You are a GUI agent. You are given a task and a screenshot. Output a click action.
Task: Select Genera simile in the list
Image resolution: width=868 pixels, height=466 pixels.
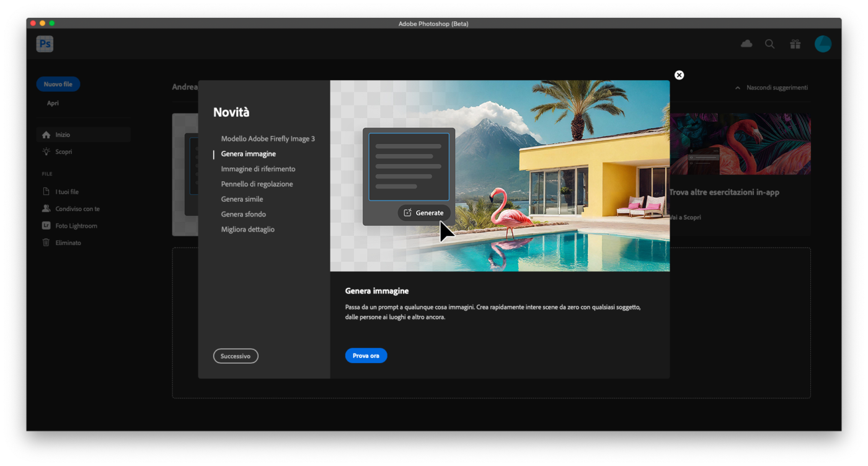pos(242,199)
